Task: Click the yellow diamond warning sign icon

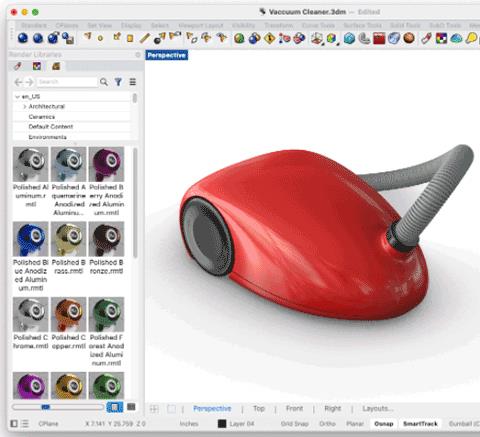Action: coord(269,38)
